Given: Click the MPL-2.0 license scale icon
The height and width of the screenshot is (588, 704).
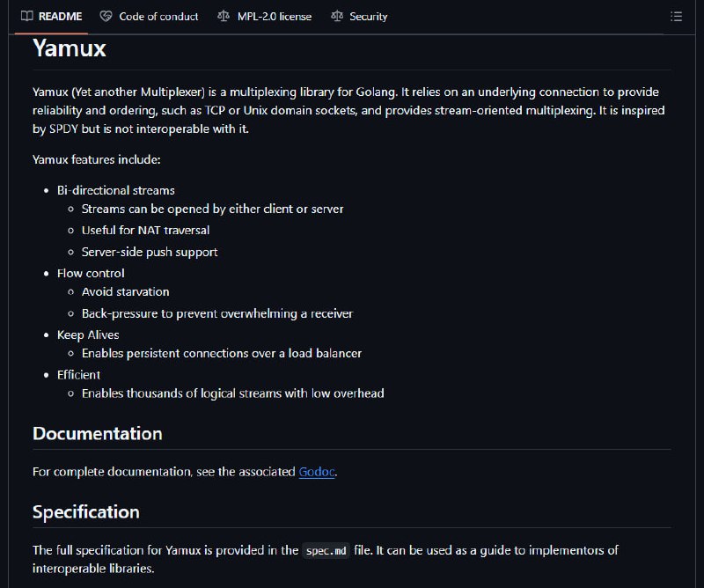Looking at the screenshot, I should (224, 16).
